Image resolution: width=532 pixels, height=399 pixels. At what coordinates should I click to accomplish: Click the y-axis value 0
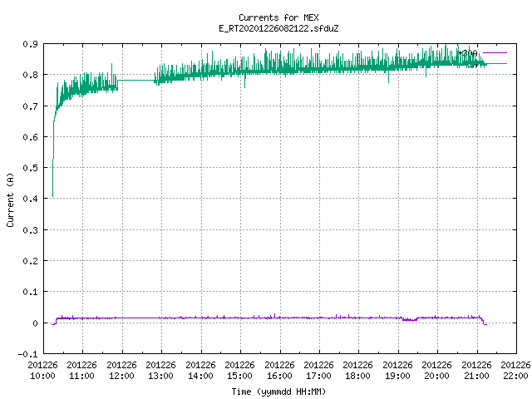pos(35,323)
